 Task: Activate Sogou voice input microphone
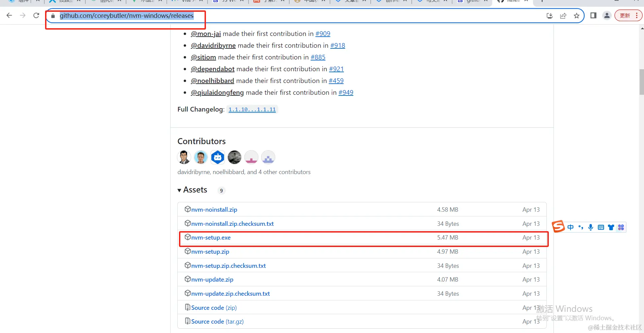point(591,227)
